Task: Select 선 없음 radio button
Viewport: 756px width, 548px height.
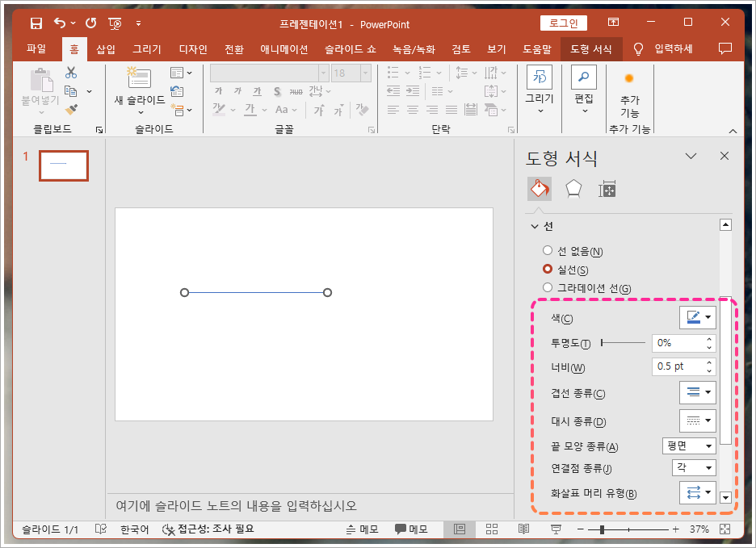Action: click(x=548, y=251)
